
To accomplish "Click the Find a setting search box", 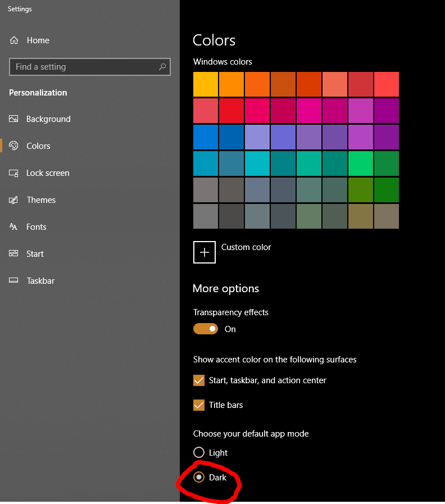I will tap(90, 67).
